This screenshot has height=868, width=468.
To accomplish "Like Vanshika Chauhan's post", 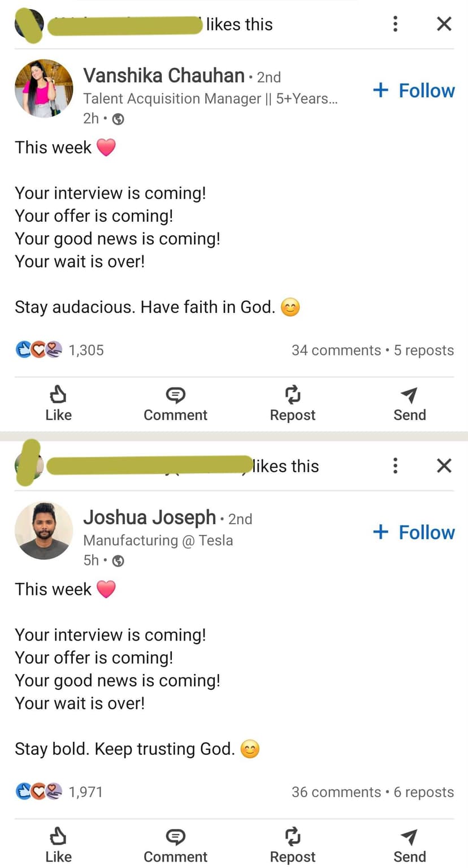I will pos(58,403).
